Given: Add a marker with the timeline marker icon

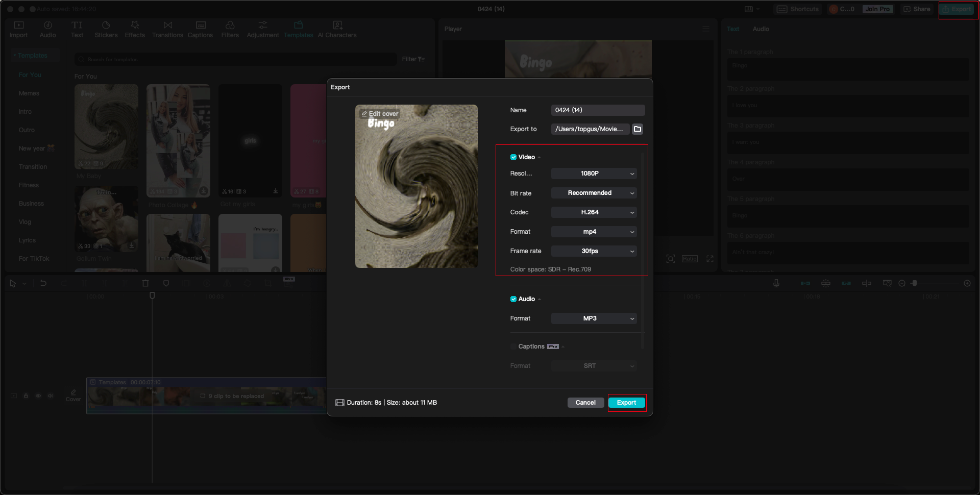Looking at the screenshot, I should [x=166, y=283].
